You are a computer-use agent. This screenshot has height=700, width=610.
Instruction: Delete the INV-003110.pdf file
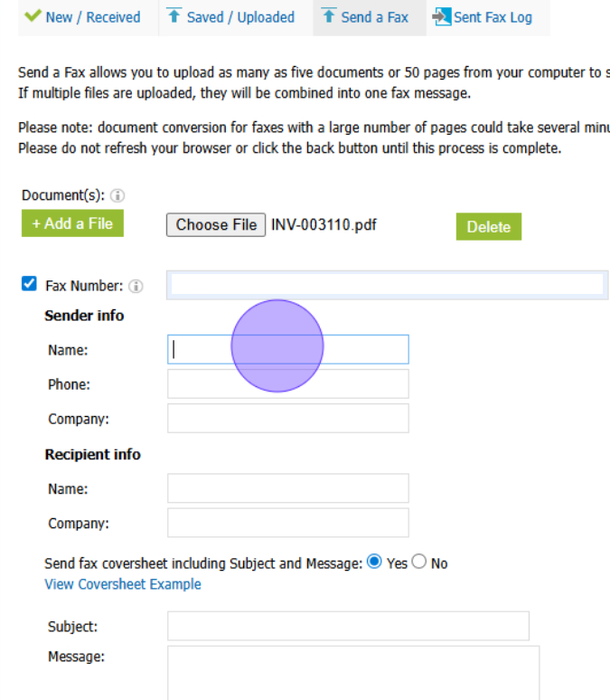489,227
